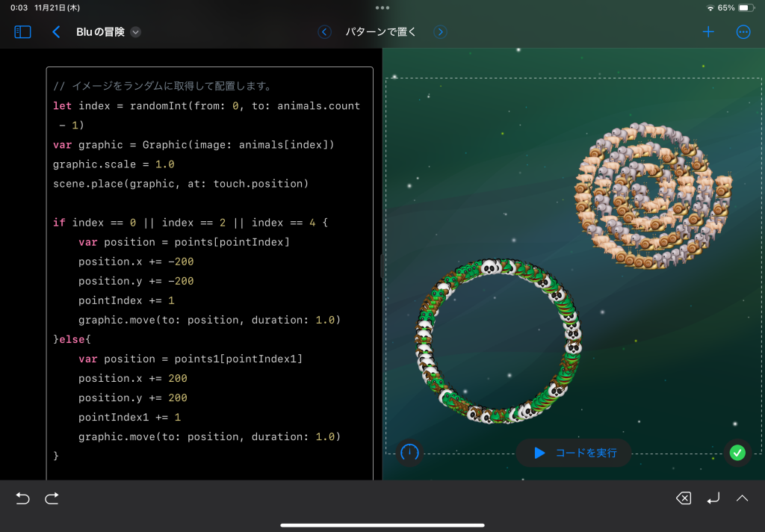This screenshot has height=532, width=765.
Task: Open the Bluの冒険 title dropdown
Action: pos(135,32)
